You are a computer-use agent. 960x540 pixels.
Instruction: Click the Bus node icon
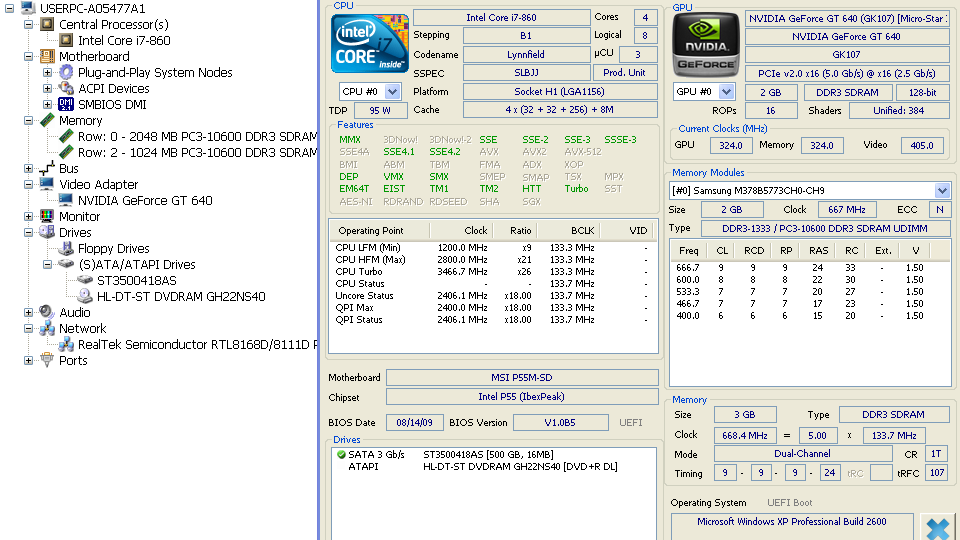[47, 168]
